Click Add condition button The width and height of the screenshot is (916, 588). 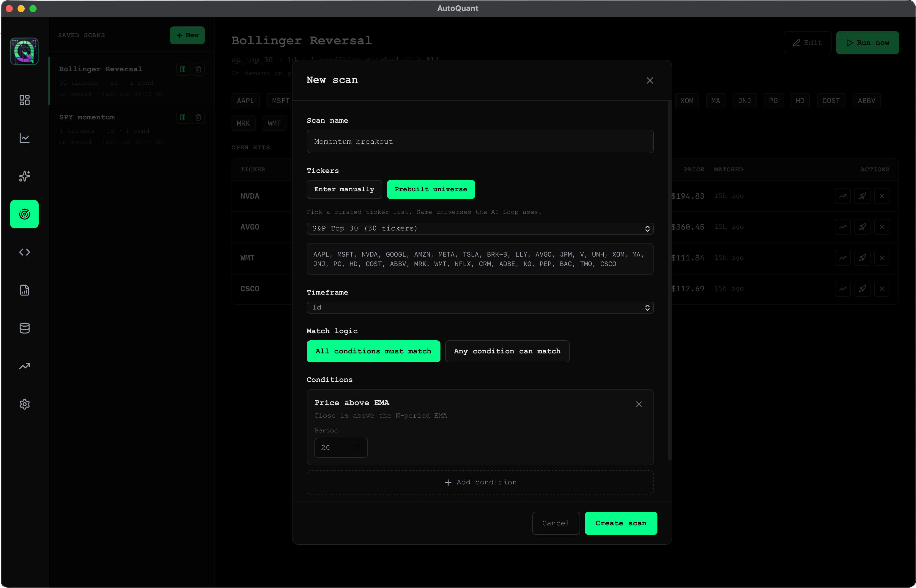[480, 482]
